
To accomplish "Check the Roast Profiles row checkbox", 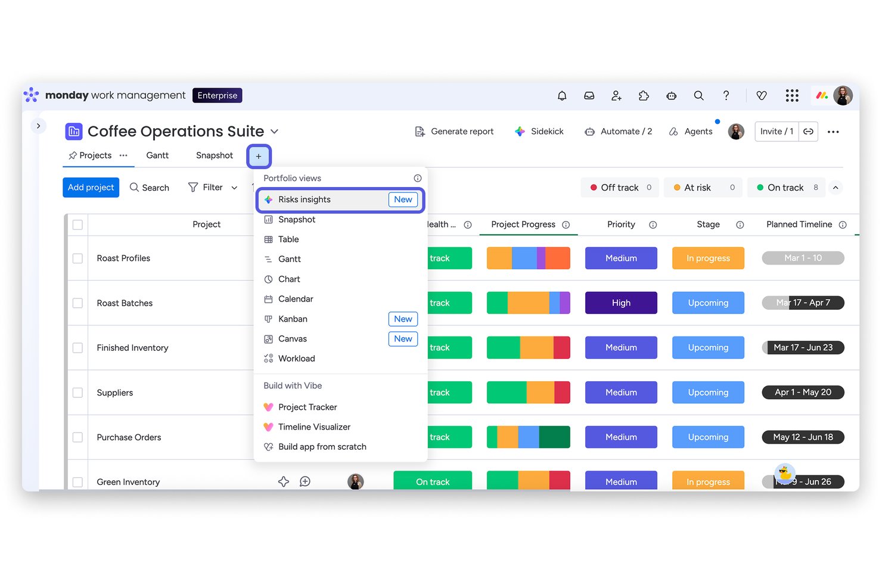I will coord(77,258).
